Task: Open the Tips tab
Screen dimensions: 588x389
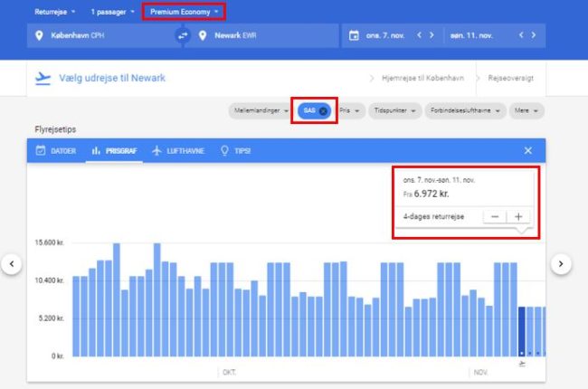Action: click(x=236, y=150)
